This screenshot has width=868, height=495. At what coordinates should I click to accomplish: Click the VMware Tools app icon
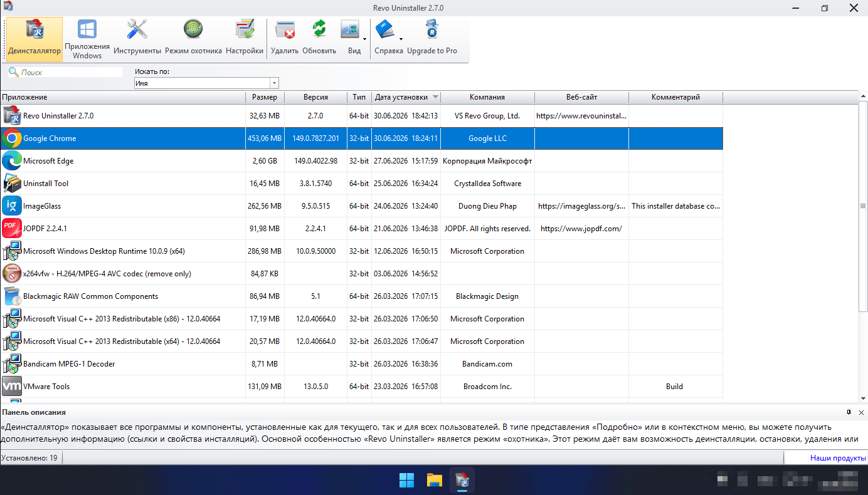(x=11, y=387)
